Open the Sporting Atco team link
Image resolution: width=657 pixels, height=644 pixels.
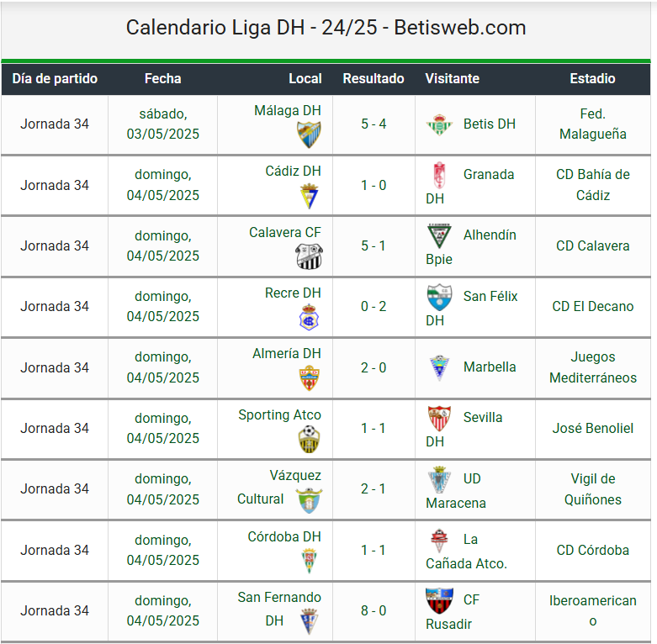(x=279, y=414)
